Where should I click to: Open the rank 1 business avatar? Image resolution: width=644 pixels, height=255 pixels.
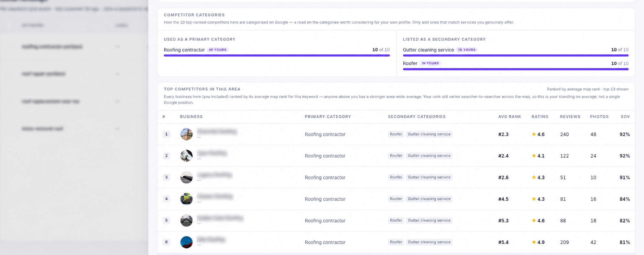(186, 134)
